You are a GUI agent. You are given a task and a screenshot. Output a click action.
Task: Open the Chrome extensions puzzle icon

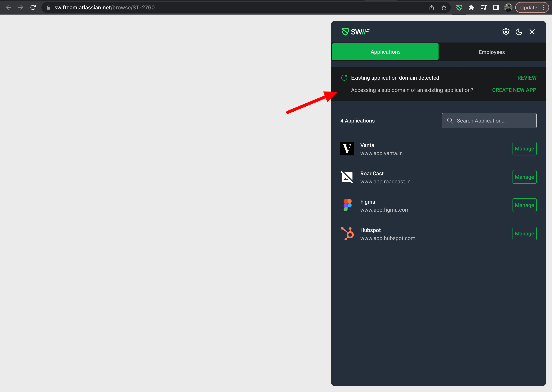tap(471, 7)
